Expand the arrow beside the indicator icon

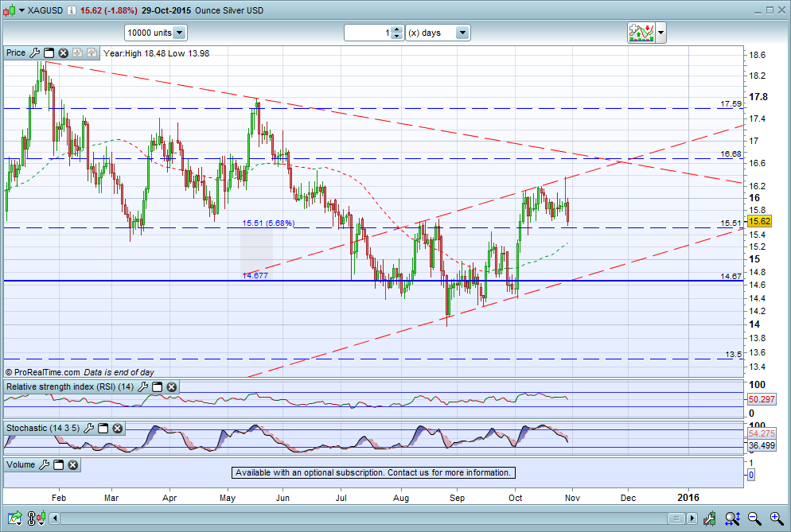[x=660, y=33]
